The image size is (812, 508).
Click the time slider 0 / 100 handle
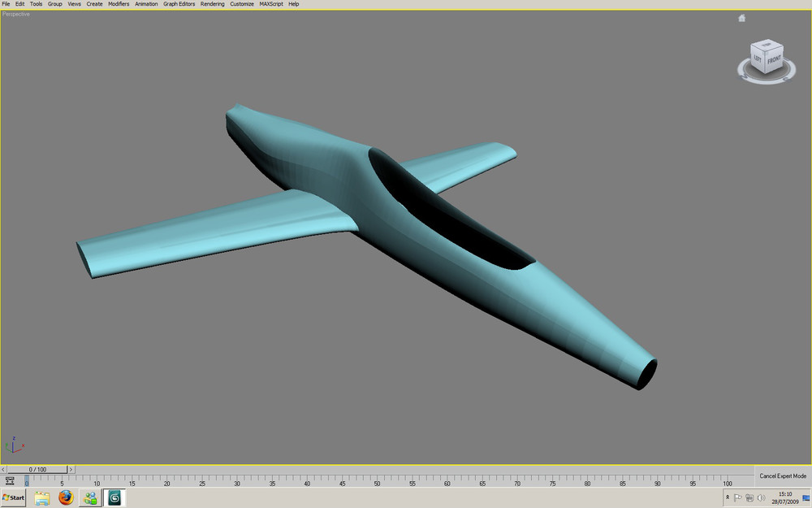coord(37,470)
